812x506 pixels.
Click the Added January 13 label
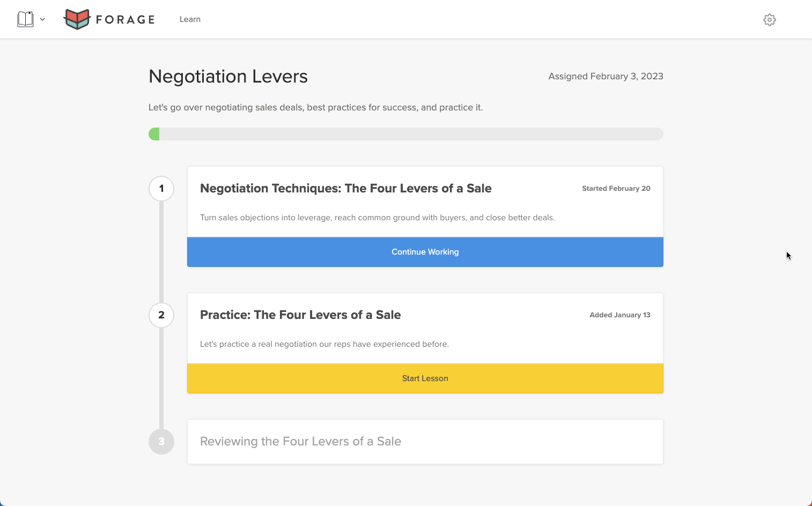[619, 315]
